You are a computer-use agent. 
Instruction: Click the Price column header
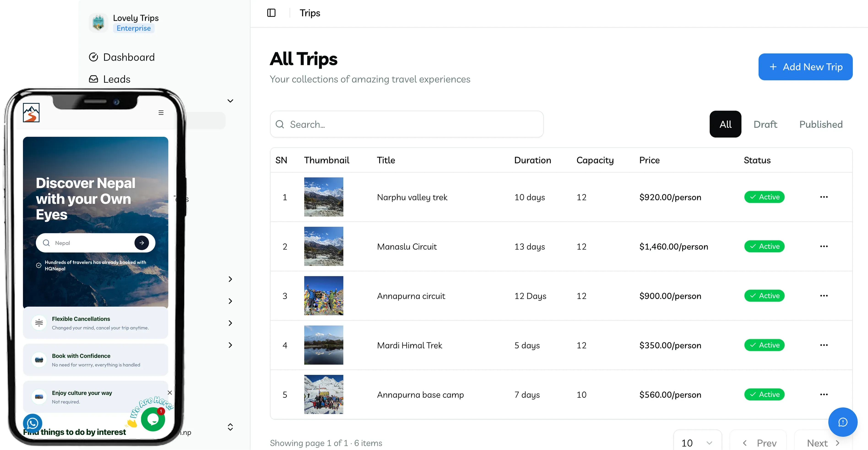[x=649, y=160]
